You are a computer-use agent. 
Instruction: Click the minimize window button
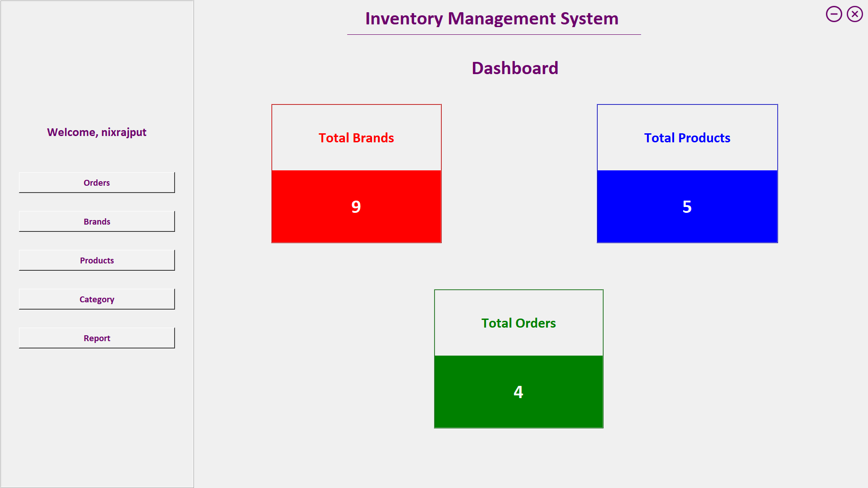(834, 14)
